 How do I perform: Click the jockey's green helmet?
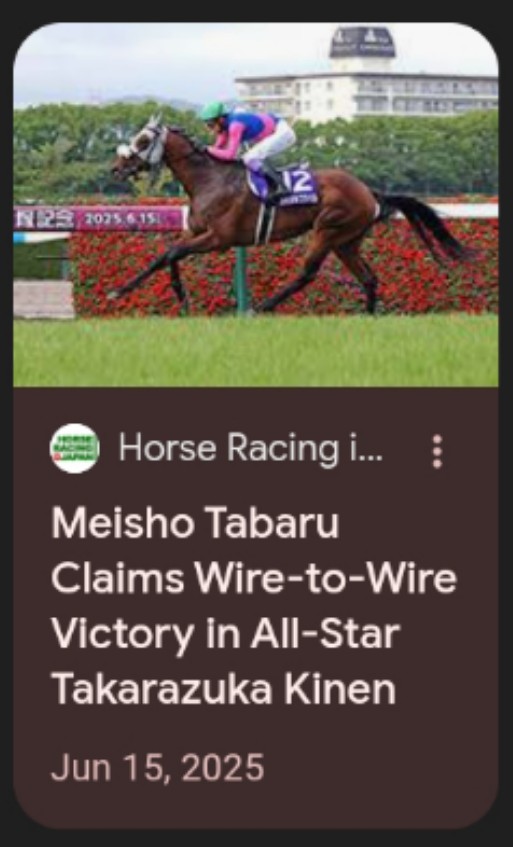click(214, 110)
